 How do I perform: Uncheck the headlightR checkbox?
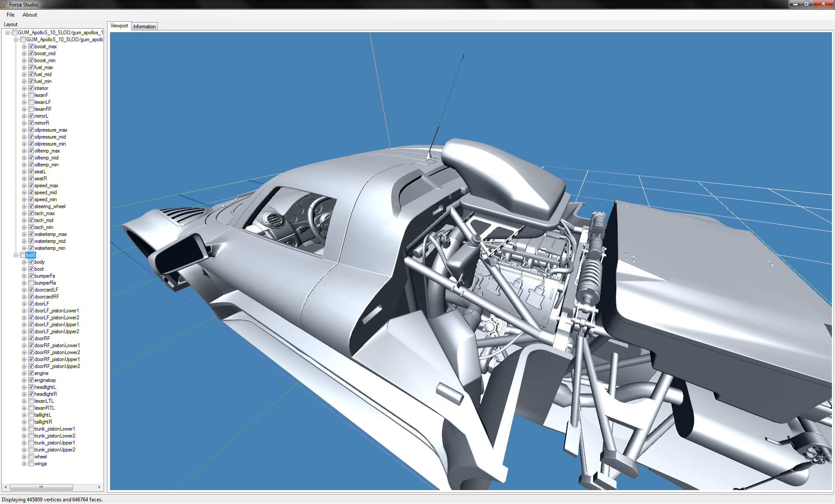click(31, 394)
